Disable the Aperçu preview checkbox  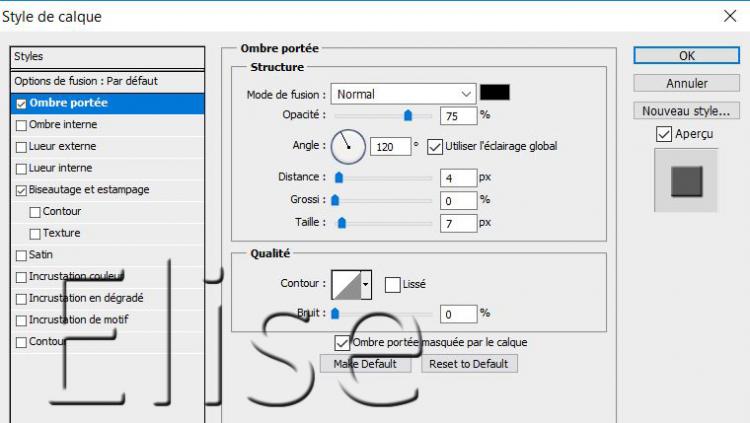pos(664,134)
